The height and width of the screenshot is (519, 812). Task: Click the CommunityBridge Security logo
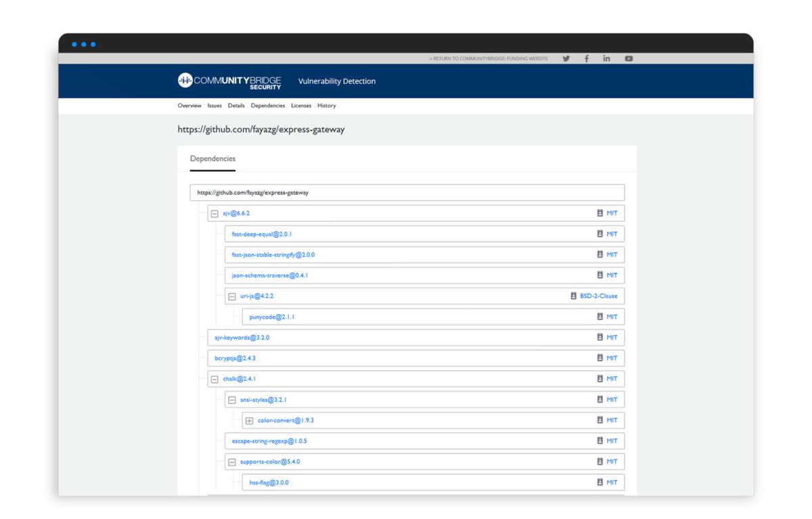click(229, 81)
